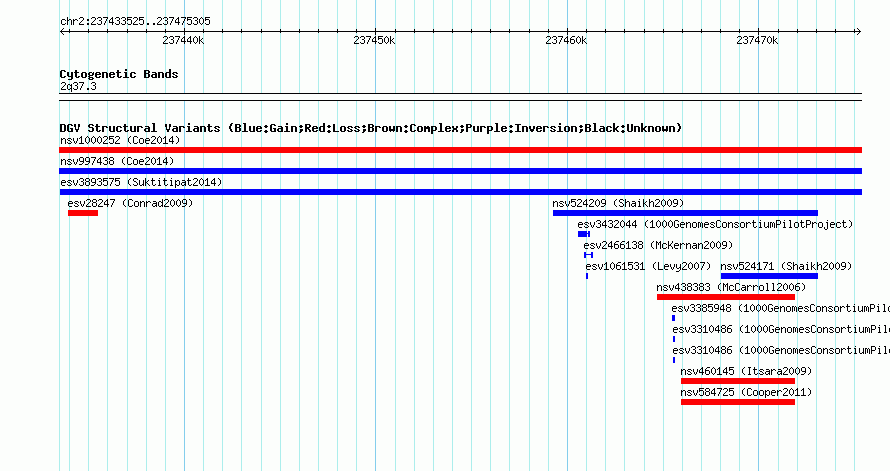Click the blue nsv524171 gain bar
Image resolution: width=890 pixels, height=471 pixels.
[769, 276]
